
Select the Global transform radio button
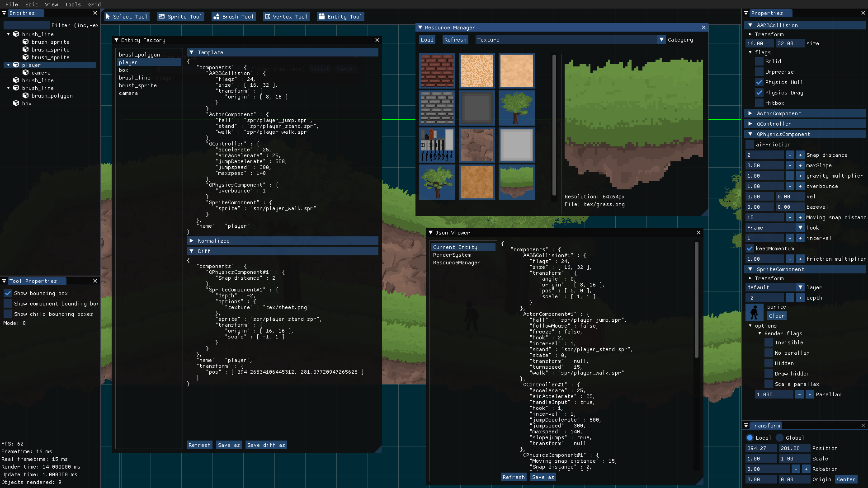point(779,438)
